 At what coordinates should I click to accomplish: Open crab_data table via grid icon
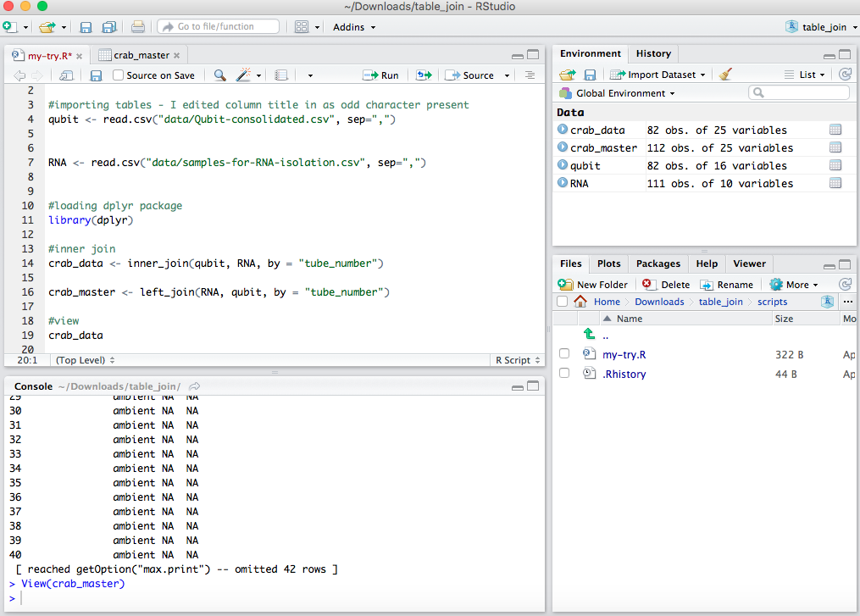(x=835, y=130)
